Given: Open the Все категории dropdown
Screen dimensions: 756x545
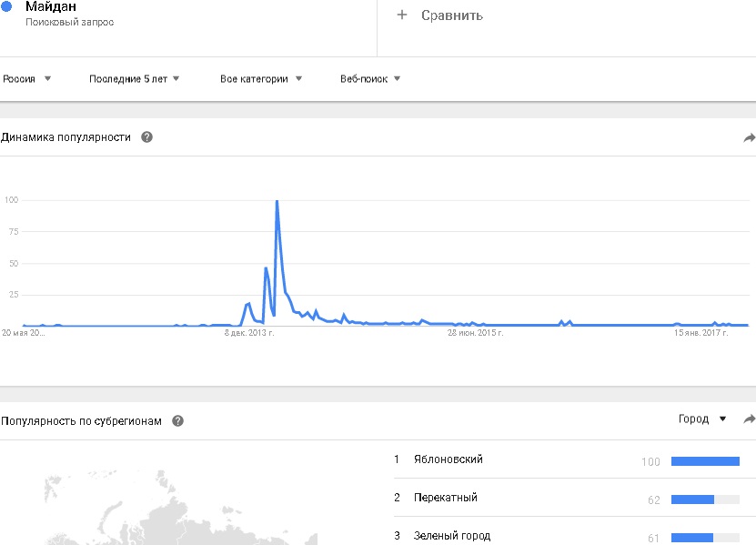Looking at the screenshot, I should (x=261, y=79).
